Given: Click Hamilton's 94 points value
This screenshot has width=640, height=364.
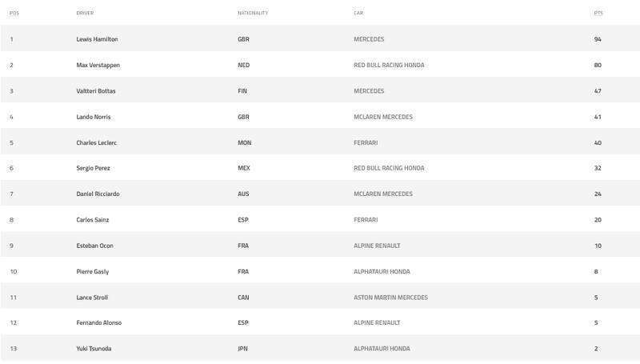Looking at the screenshot, I should pyautogui.click(x=598, y=39).
